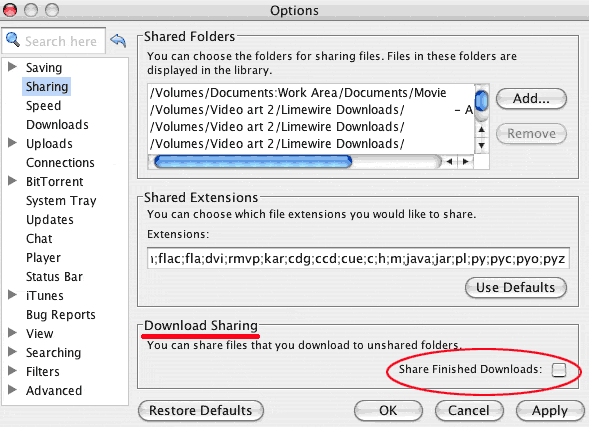Click the horizontal scroll right arrow

(466, 162)
